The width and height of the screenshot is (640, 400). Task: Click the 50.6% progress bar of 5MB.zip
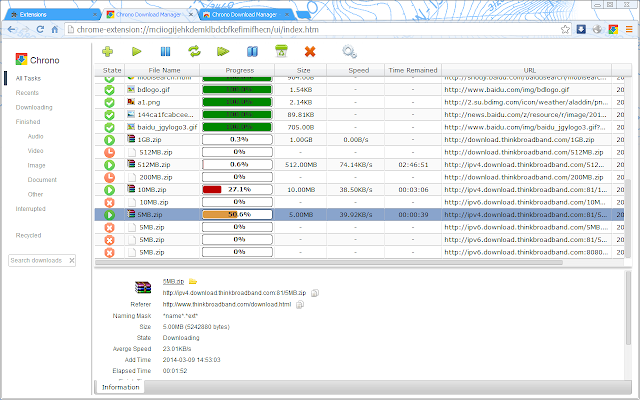click(x=238, y=215)
